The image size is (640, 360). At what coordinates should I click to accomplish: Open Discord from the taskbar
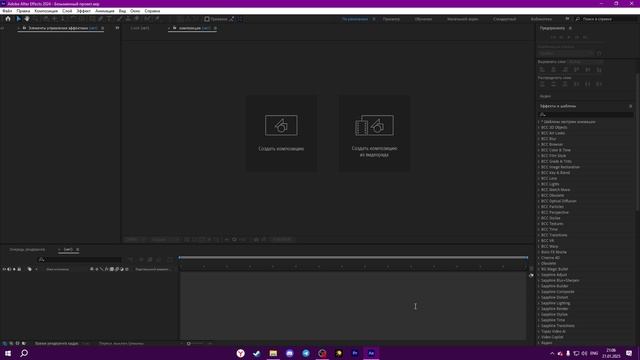289,353
